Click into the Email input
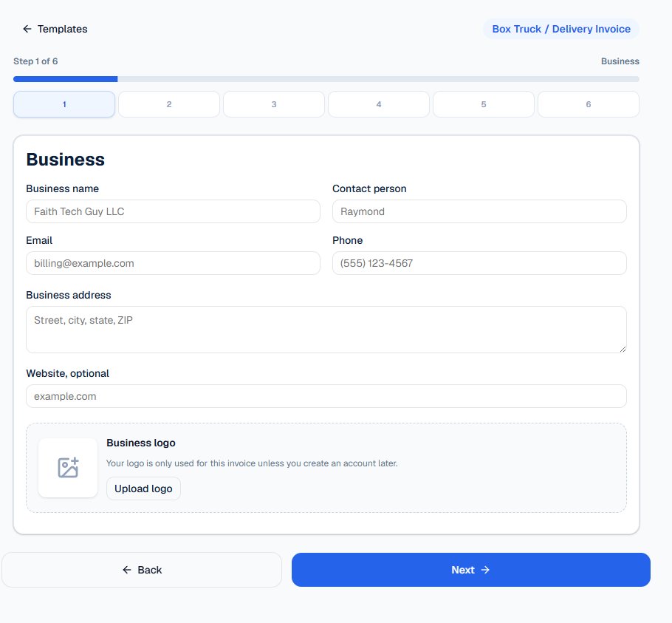Screen dimensions: 672x623 coord(173,263)
